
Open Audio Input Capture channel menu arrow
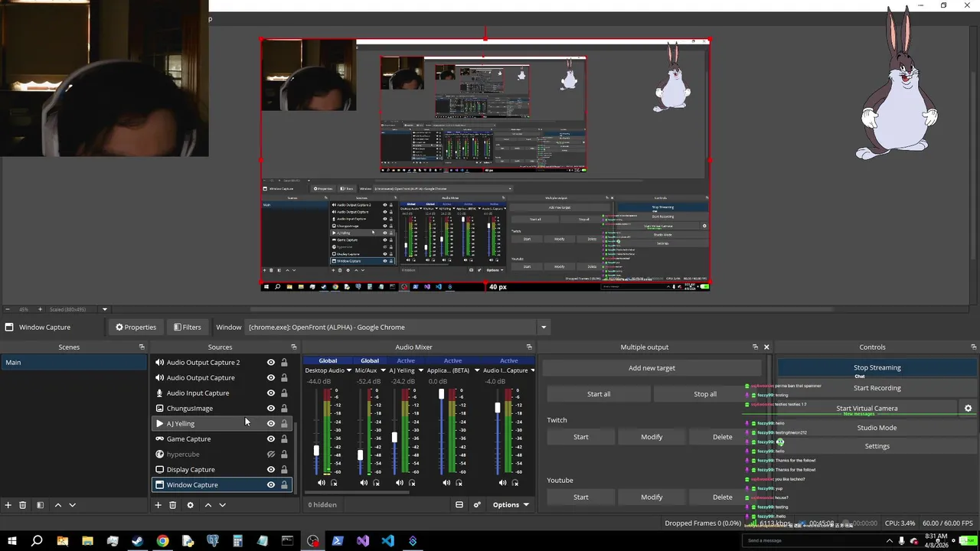click(533, 370)
